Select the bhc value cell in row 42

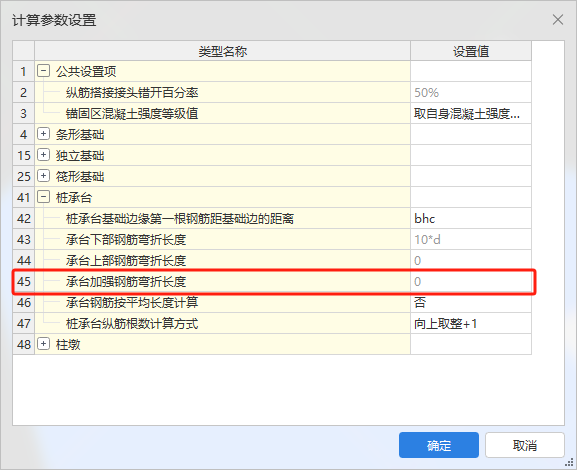(471, 218)
